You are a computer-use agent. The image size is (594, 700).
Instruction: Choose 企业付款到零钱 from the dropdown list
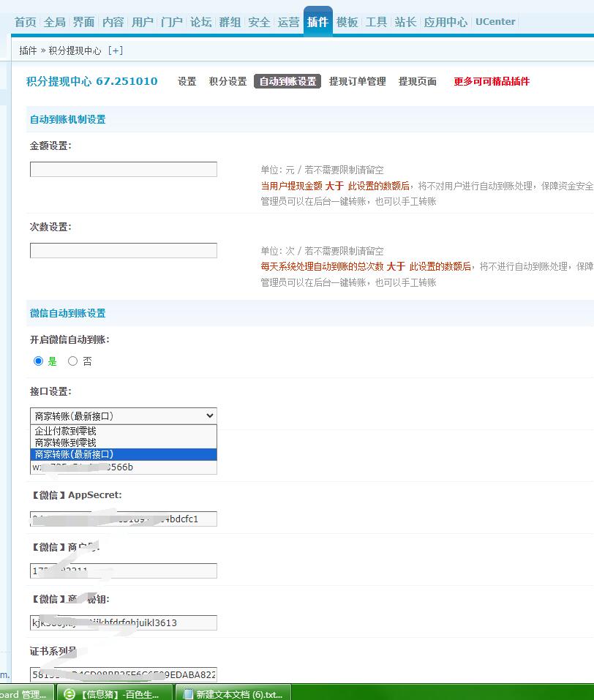click(x=66, y=431)
